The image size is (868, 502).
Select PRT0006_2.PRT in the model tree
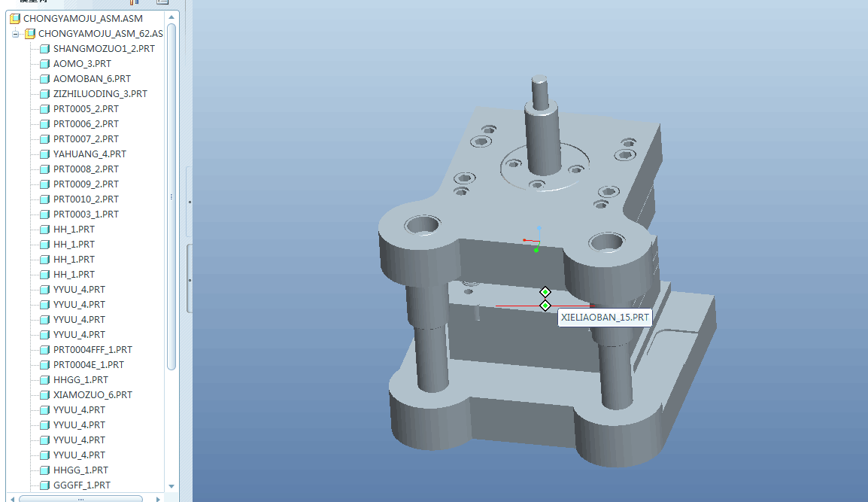tap(86, 123)
